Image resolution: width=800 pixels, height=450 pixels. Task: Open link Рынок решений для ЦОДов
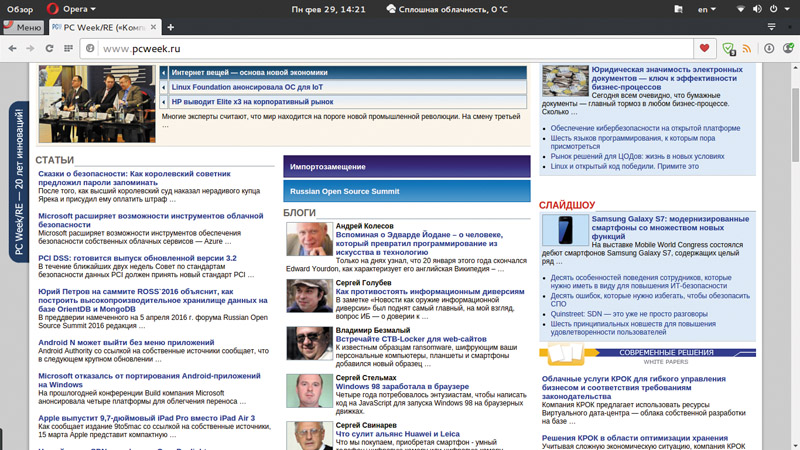point(637,156)
